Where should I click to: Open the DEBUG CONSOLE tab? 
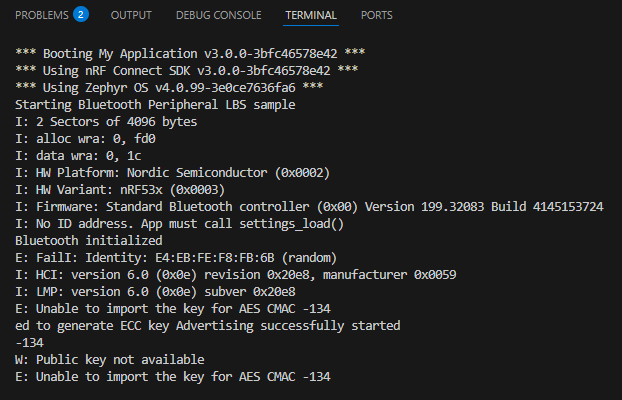(219, 15)
